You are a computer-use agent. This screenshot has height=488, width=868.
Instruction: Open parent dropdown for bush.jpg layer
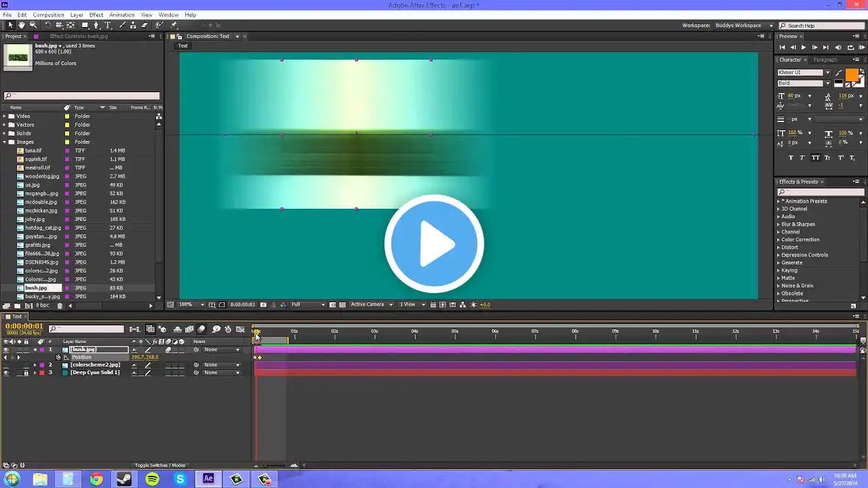(x=222, y=350)
